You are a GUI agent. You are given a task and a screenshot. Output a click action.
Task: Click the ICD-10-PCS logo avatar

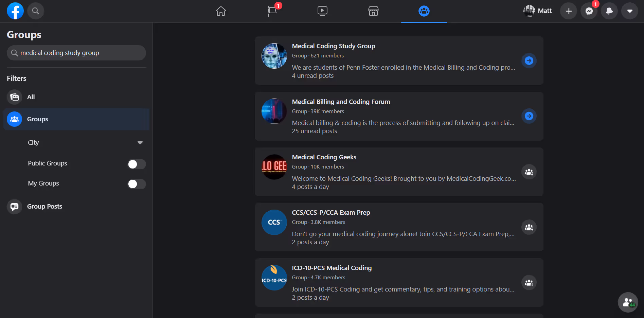pos(274,278)
